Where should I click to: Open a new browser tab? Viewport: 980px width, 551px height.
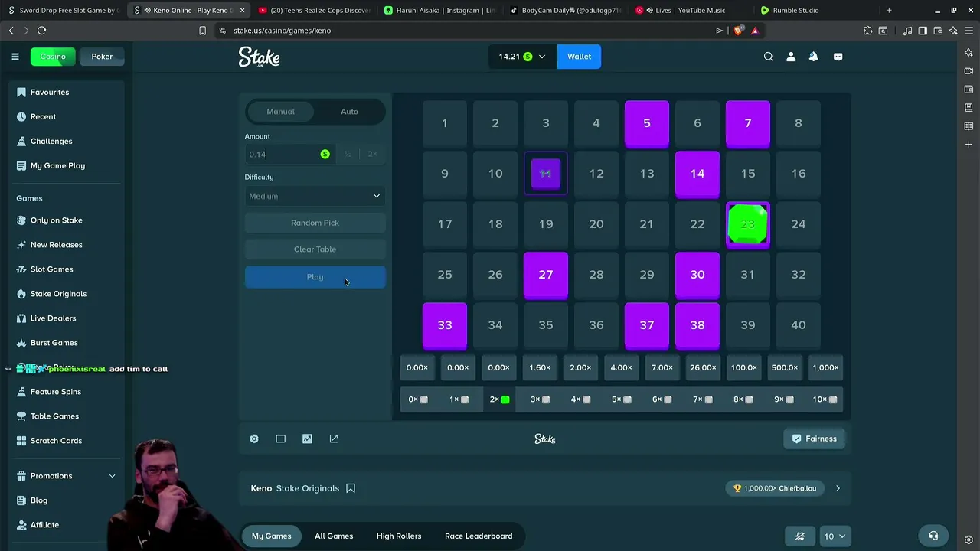point(889,11)
